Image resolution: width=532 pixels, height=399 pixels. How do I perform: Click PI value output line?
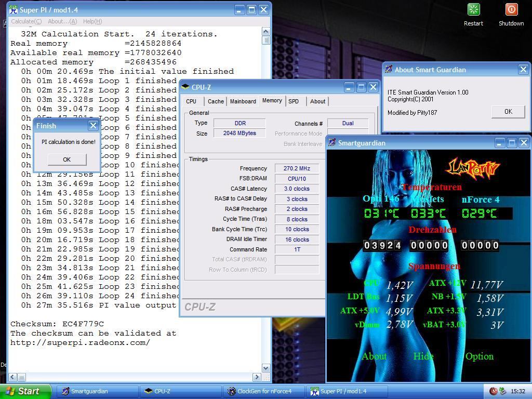tap(99, 305)
